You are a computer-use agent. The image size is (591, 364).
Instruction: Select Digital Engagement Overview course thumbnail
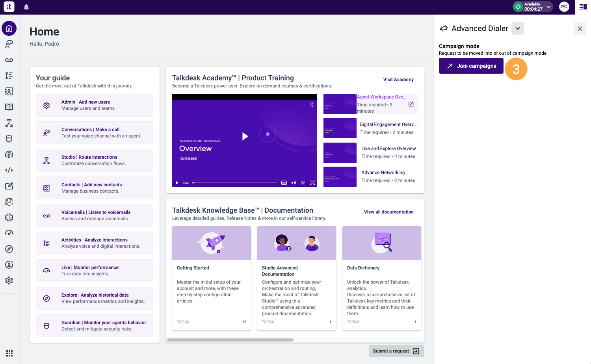340,128
